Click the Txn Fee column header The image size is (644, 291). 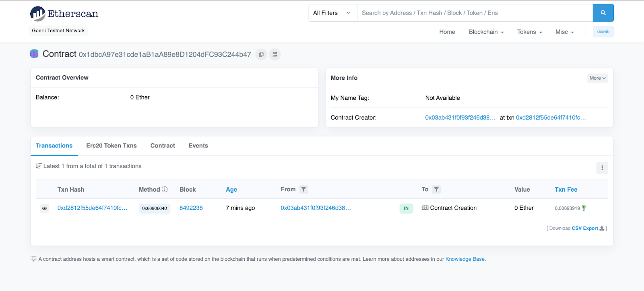pos(566,190)
